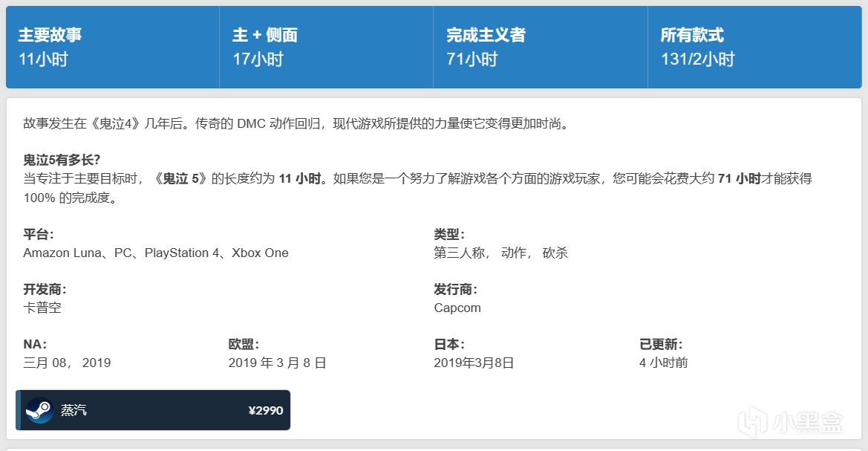Click the Steam logo icon
The height and width of the screenshot is (451, 868).
coord(39,411)
